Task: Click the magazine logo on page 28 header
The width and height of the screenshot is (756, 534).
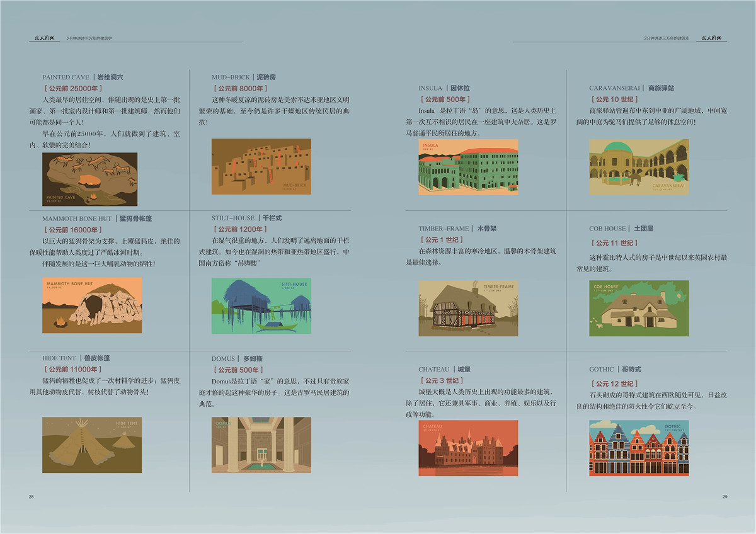Action: [46, 38]
